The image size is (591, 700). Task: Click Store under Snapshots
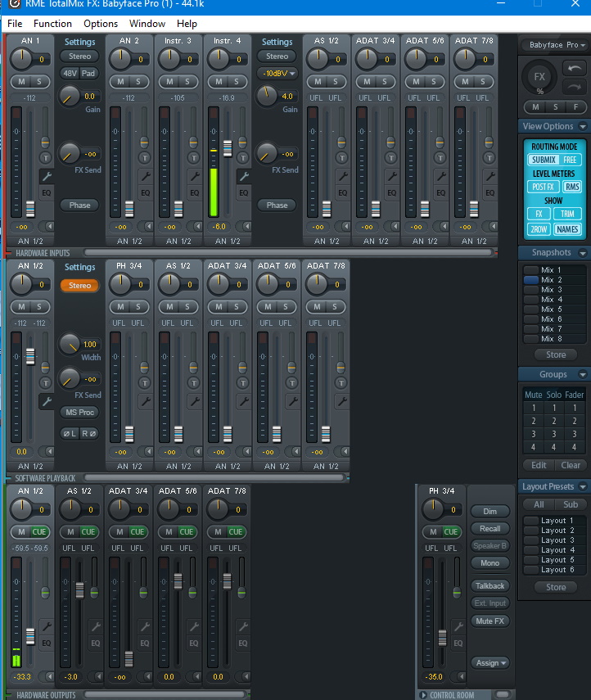pos(556,355)
